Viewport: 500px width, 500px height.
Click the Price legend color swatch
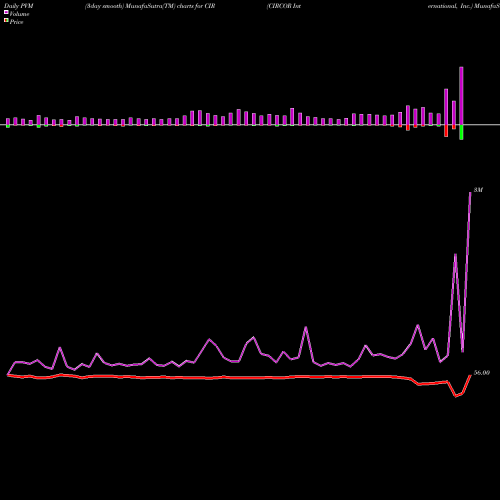tap(6, 21)
